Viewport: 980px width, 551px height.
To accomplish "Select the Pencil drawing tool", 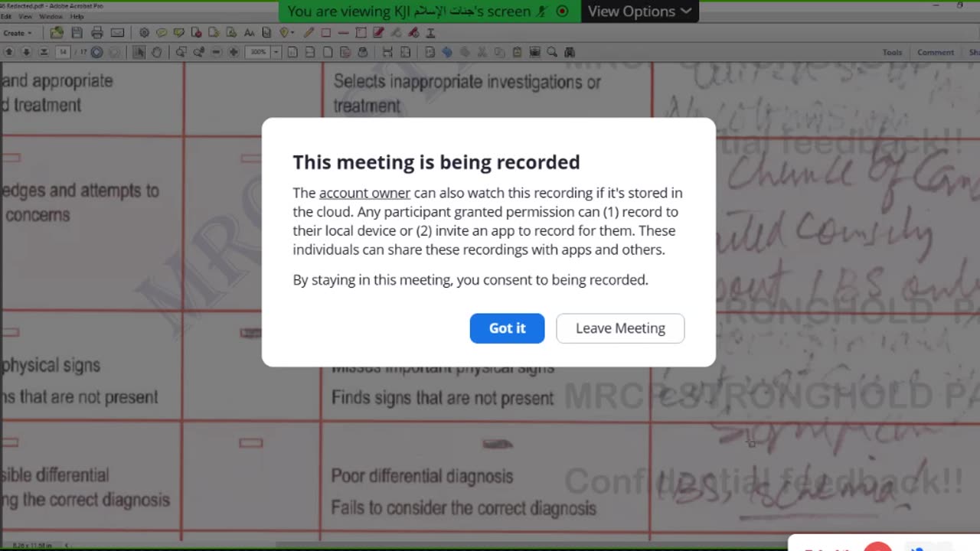I will [309, 33].
